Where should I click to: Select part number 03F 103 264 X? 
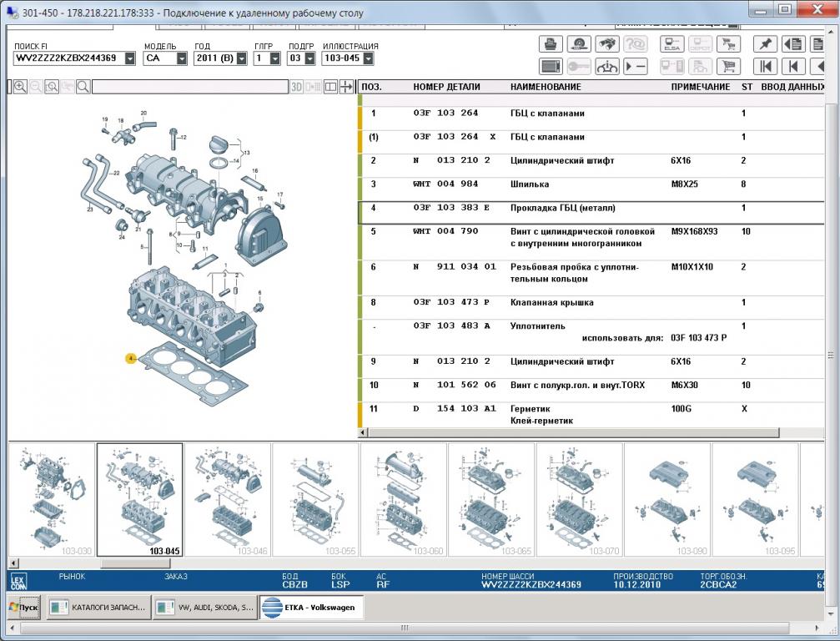pos(455,137)
